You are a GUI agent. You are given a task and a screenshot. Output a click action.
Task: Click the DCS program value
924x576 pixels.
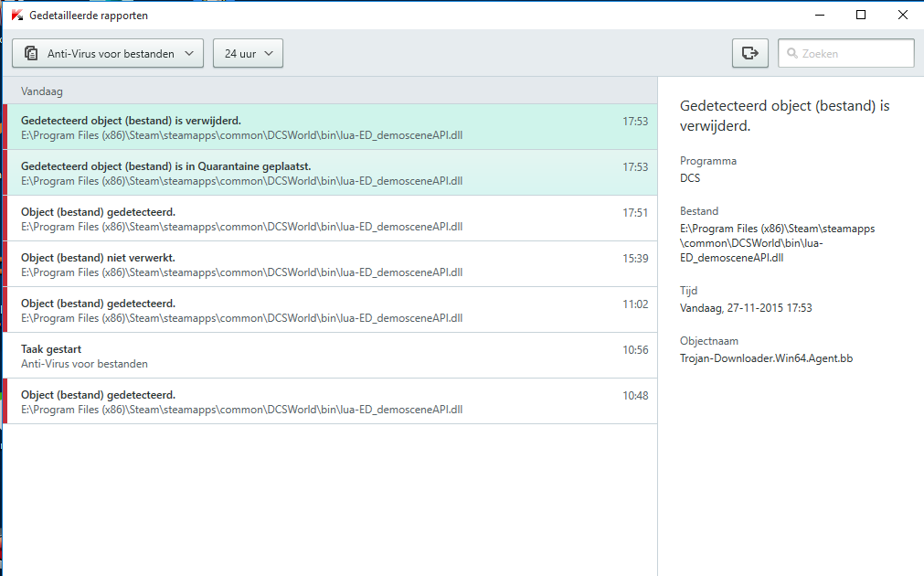click(690, 178)
